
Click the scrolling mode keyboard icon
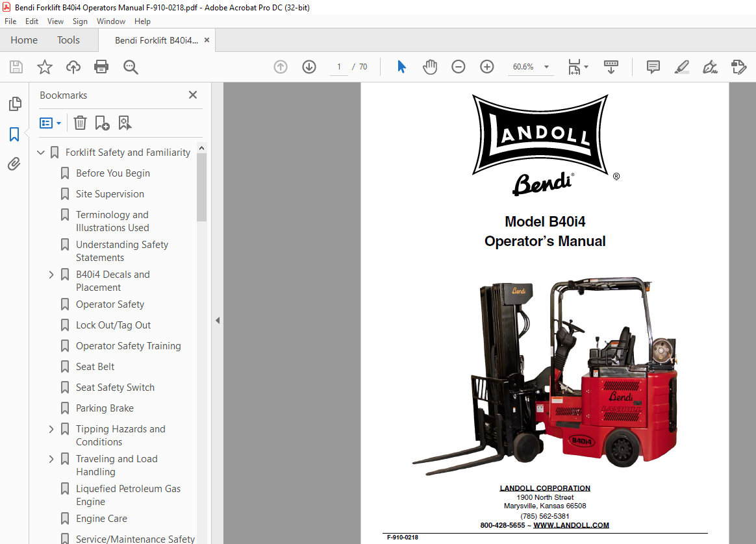[611, 67]
